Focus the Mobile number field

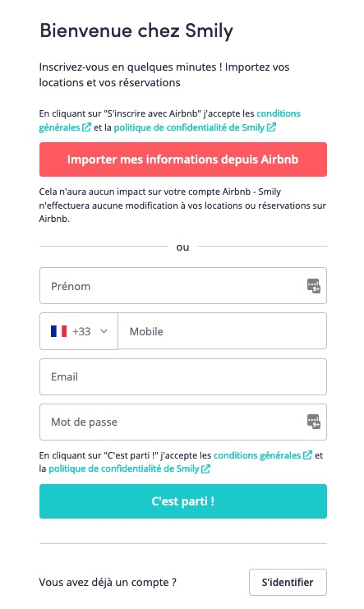point(222,331)
